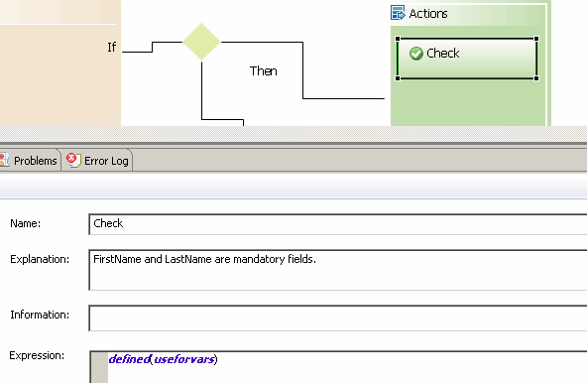Select the 'Then' connector label
This screenshot has width=588, height=383.
click(264, 70)
